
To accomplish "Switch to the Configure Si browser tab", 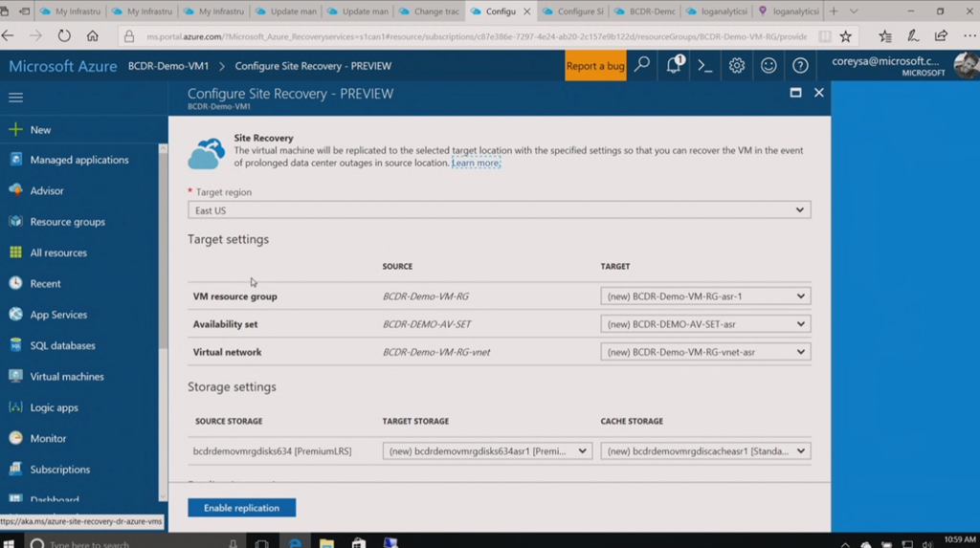I will 572,11.
